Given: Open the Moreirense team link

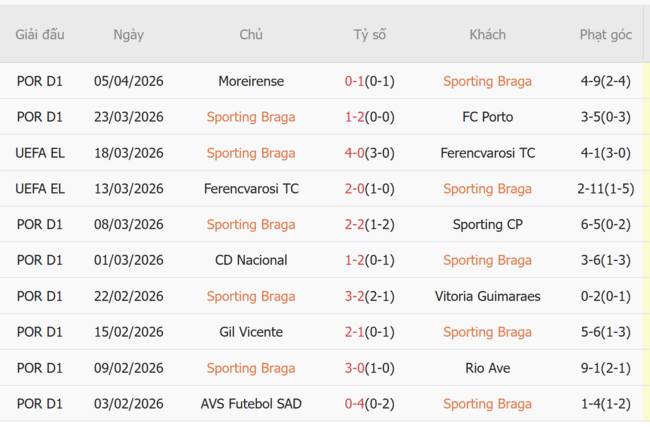Looking at the screenshot, I should (x=251, y=81).
